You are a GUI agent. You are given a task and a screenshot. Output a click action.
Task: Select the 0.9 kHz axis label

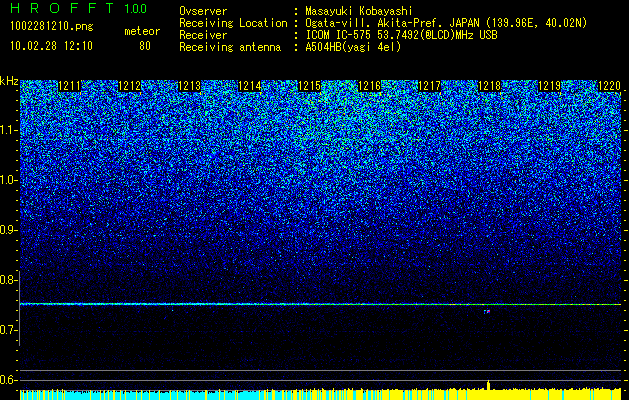8,230
